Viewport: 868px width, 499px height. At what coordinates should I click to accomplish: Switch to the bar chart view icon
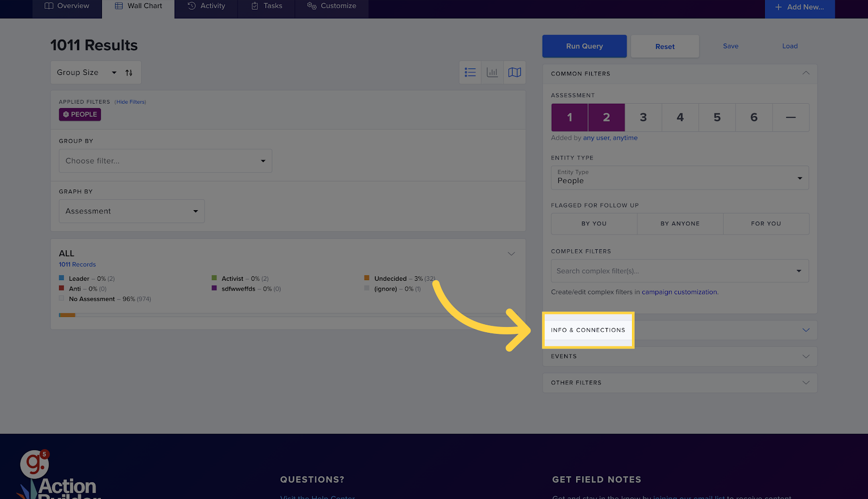(492, 72)
